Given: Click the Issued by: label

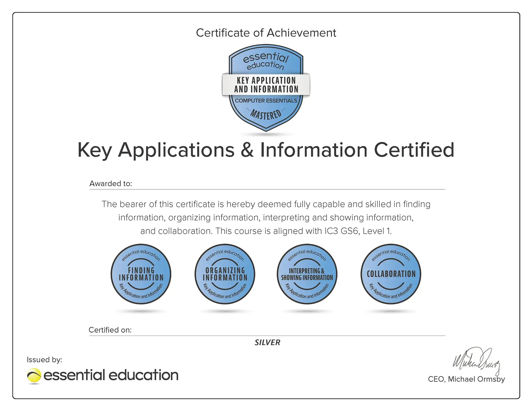Looking at the screenshot, I should point(44,360).
